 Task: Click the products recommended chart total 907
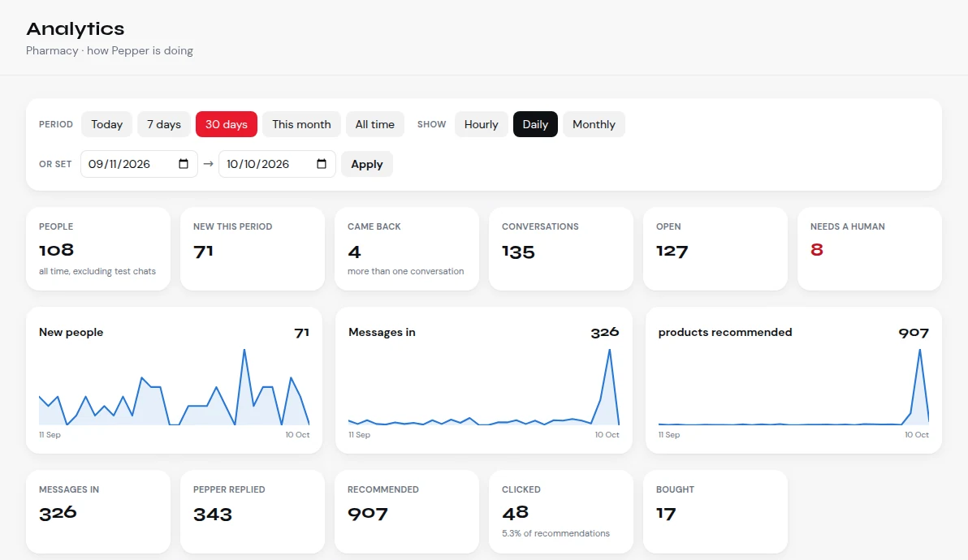[x=914, y=333]
